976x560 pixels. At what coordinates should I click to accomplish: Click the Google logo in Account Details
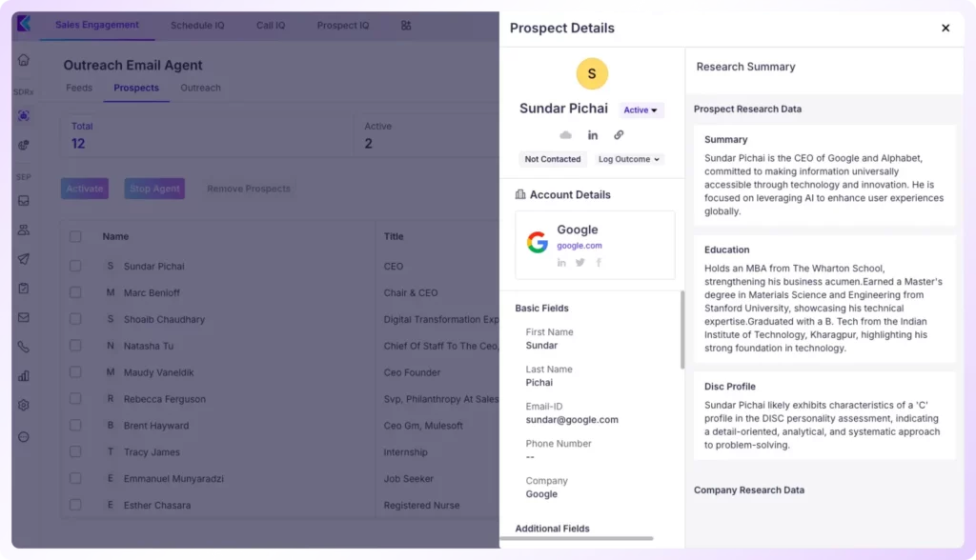(x=538, y=242)
